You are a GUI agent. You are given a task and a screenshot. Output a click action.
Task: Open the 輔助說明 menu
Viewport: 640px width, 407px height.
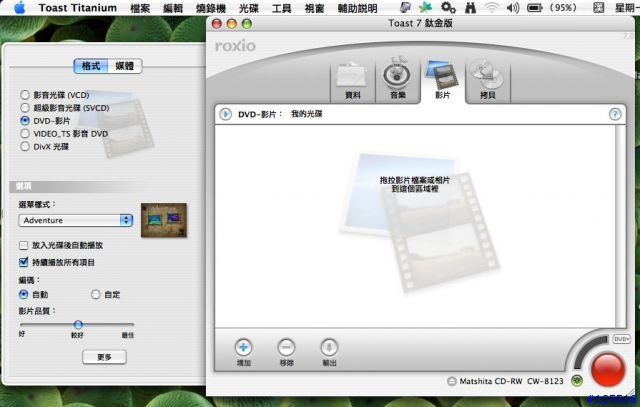pos(357,8)
